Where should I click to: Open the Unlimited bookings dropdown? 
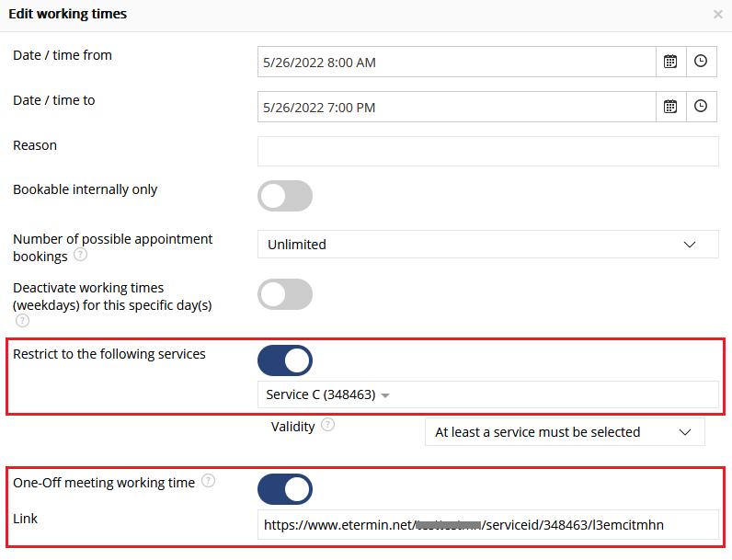pos(487,244)
